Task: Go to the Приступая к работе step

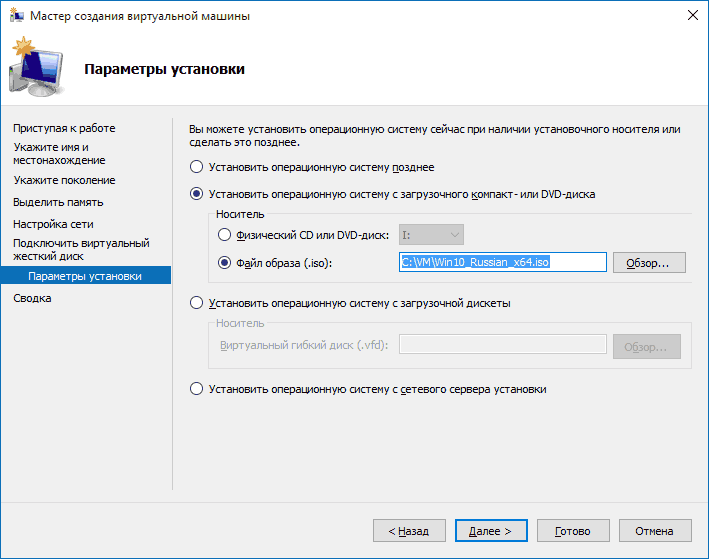Action: 64,128
